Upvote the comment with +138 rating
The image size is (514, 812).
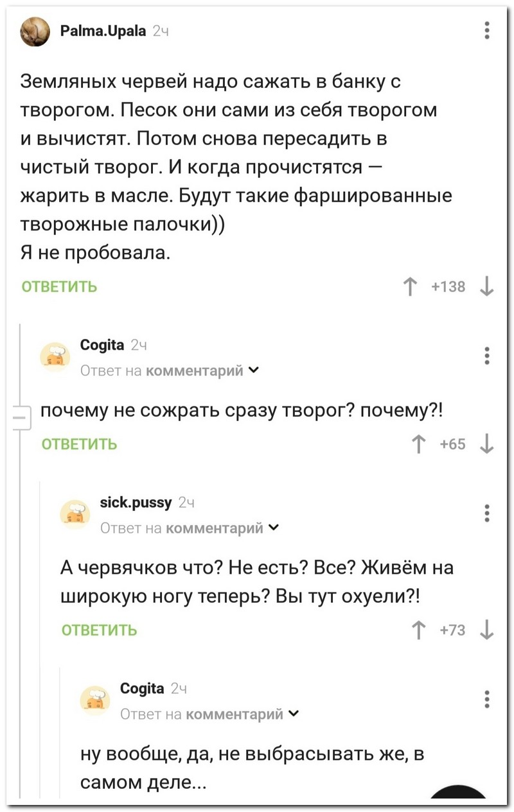point(409,287)
